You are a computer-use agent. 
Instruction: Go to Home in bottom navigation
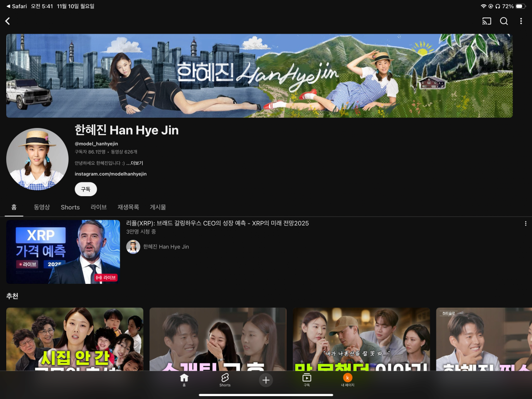tap(184, 379)
